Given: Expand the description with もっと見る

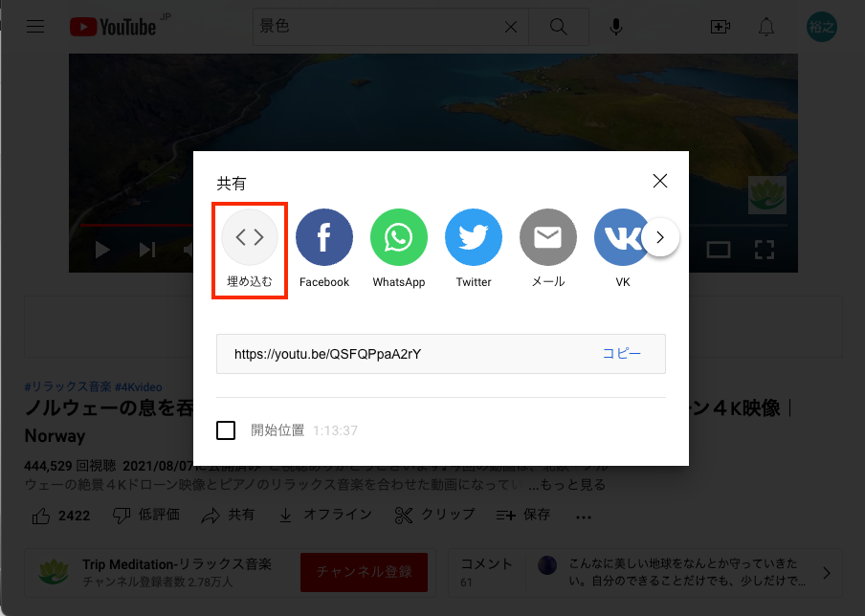Looking at the screenshot, I should click(x=566, y=485).
